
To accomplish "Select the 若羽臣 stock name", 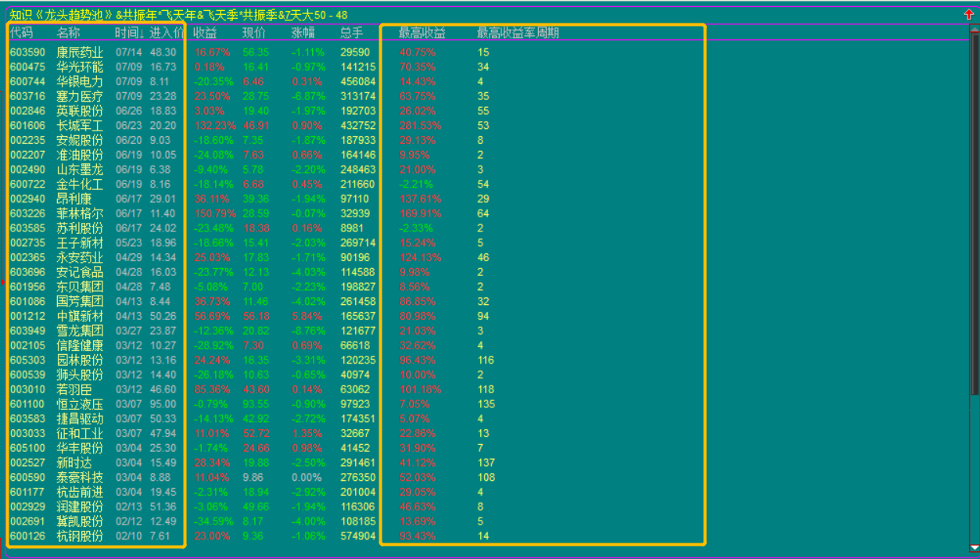I will point(74,389).
